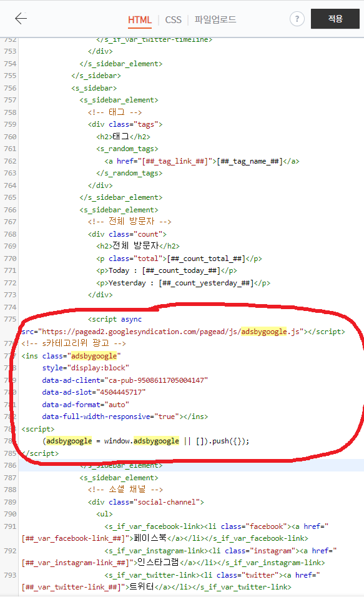364x597 pixels.
Task: Click the s_if_var_twitter-link line 793
Action: pos(212,575)
